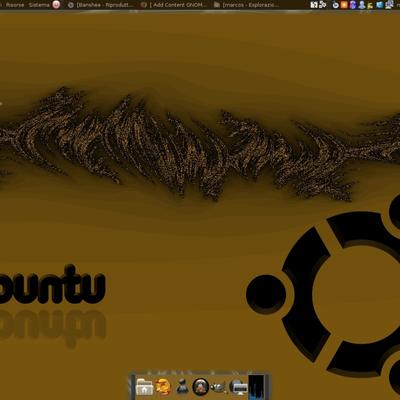Image resolution: width=400 pixels, height=400 pixels.
Task: Launch the orange swirl dock application
Action: click(x=163, y=387)
